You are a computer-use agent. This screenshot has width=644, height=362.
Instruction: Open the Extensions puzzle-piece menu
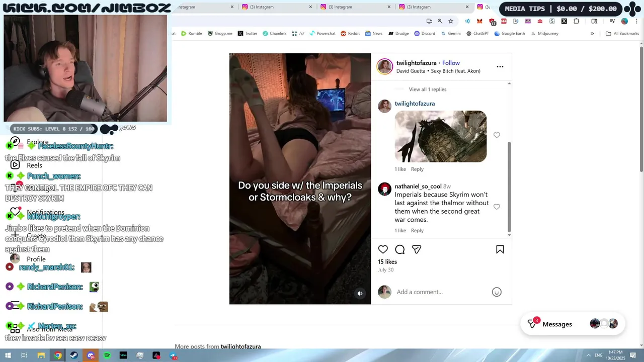point(577,21)
